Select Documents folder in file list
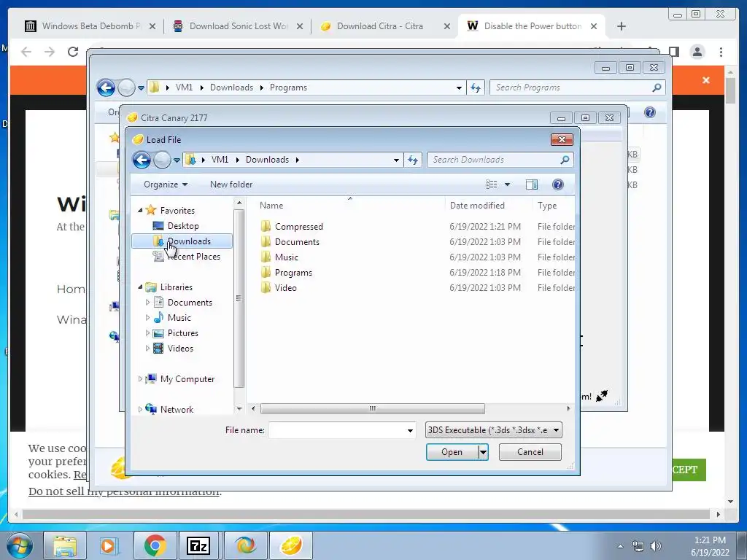 click(x=297, y=242)
